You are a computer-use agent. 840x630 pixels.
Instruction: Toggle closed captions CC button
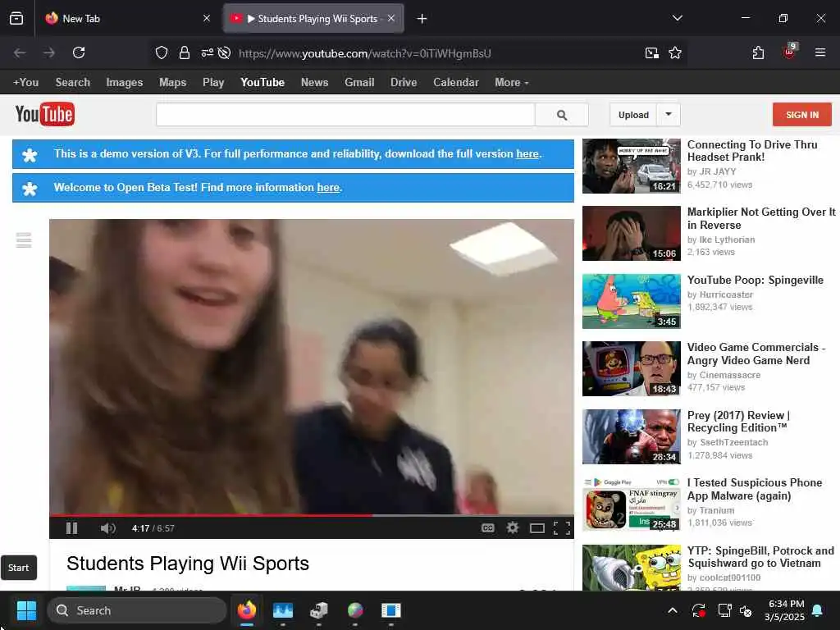487,528
